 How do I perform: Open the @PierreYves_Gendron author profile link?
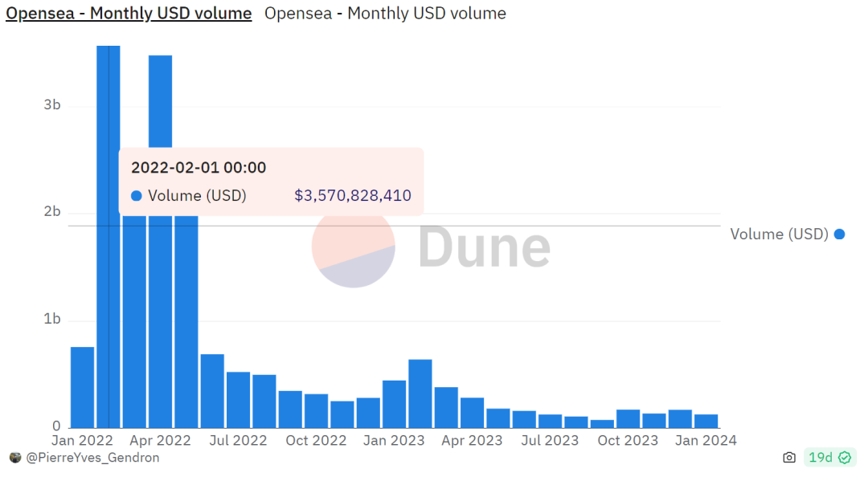tap(93, 458)
